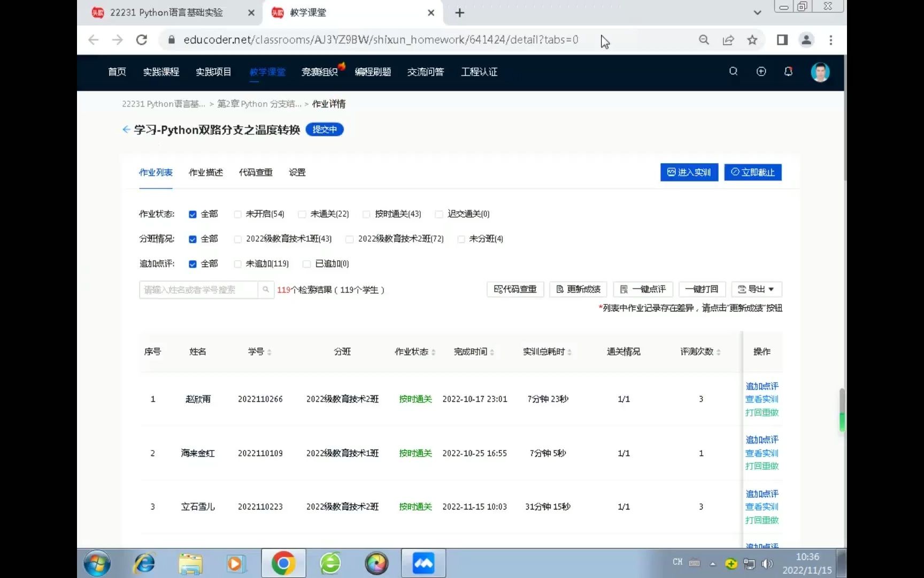This screenshot has width=924, height=578.
Task: Open Chrome from taskbar
Action: (283, 564)
